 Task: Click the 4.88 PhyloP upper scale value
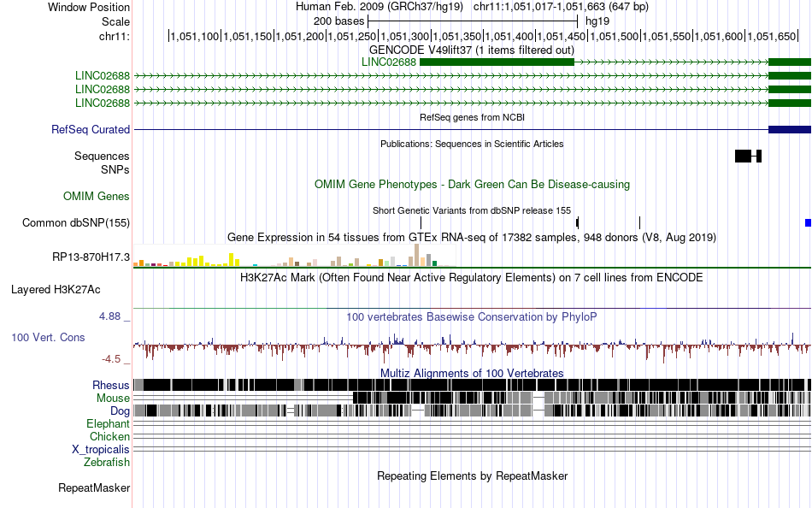(x=109, y=316)
